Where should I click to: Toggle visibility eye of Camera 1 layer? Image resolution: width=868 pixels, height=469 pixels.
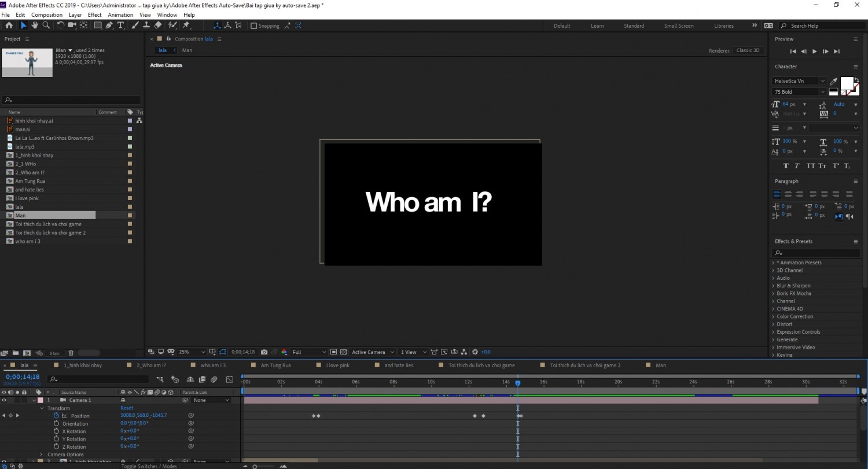point(4,400)
